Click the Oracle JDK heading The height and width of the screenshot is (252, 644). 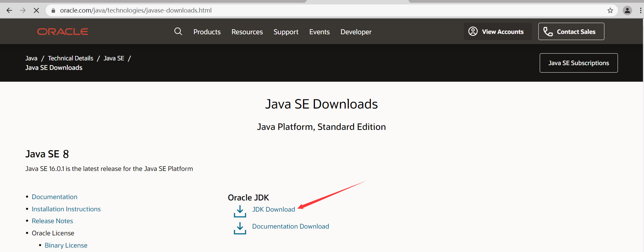click(248, 198)
